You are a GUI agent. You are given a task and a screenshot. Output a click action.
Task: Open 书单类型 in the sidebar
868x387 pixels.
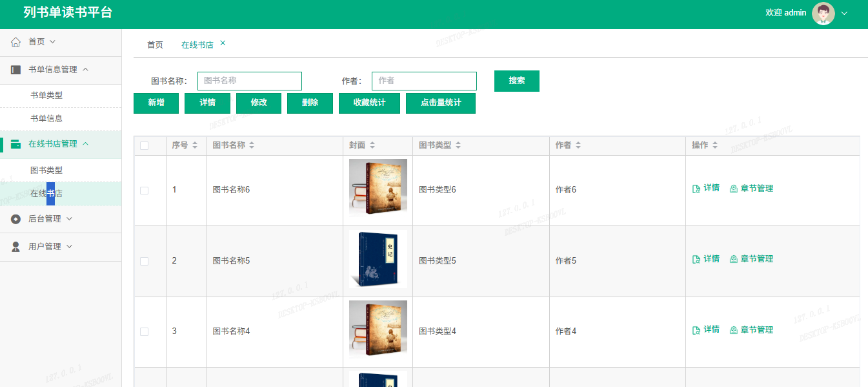point(46,96)
